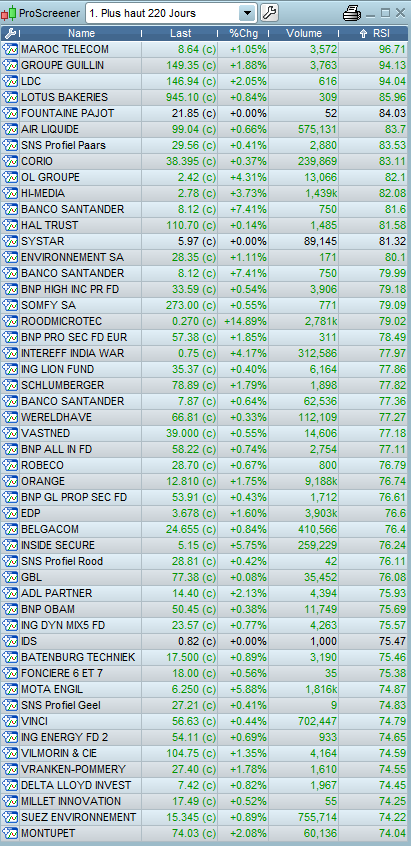Open chart icon for OL GROUPE
Image resolution: width=411 pixels, height=846 pixels.
tap(10, 177)
